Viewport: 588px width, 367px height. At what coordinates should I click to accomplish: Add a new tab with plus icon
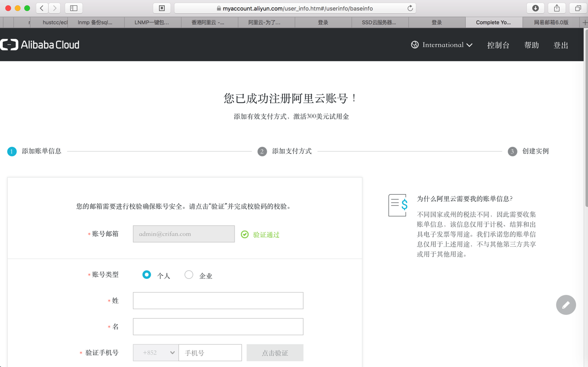tap(585, 22)
